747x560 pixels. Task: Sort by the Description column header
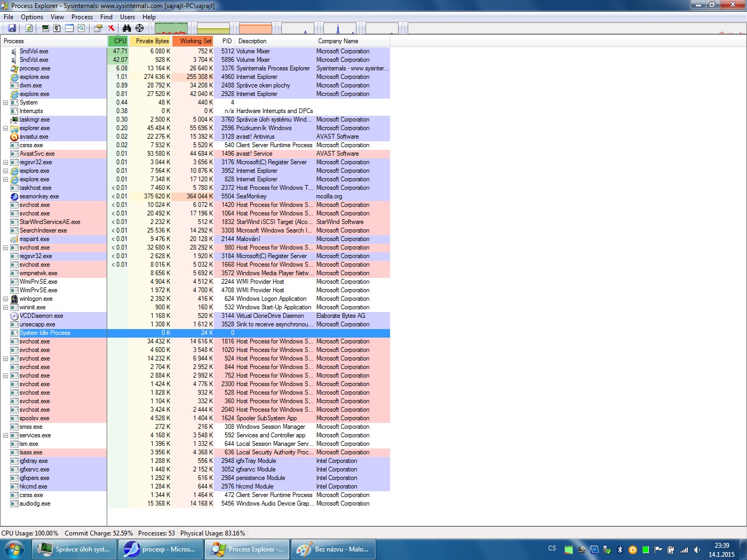click(275, 41)
